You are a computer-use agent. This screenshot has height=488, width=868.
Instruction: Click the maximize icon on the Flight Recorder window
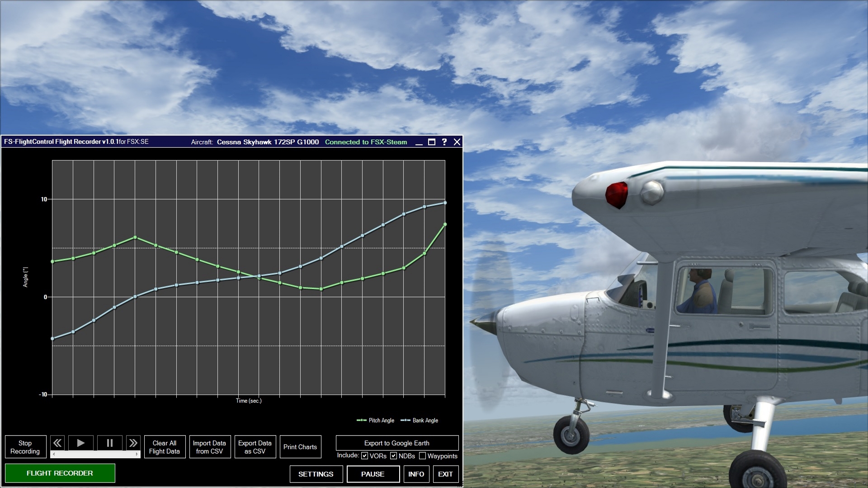[x=430, y=142]
